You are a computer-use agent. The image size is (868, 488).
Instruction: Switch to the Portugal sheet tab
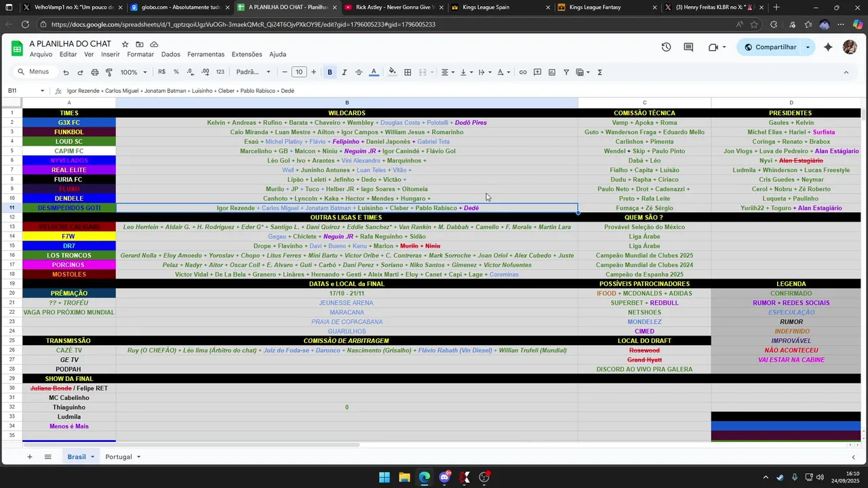coord(119,457)
